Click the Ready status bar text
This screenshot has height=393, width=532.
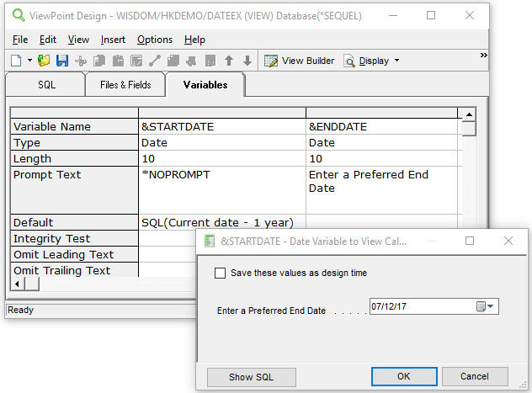[21, 310]
